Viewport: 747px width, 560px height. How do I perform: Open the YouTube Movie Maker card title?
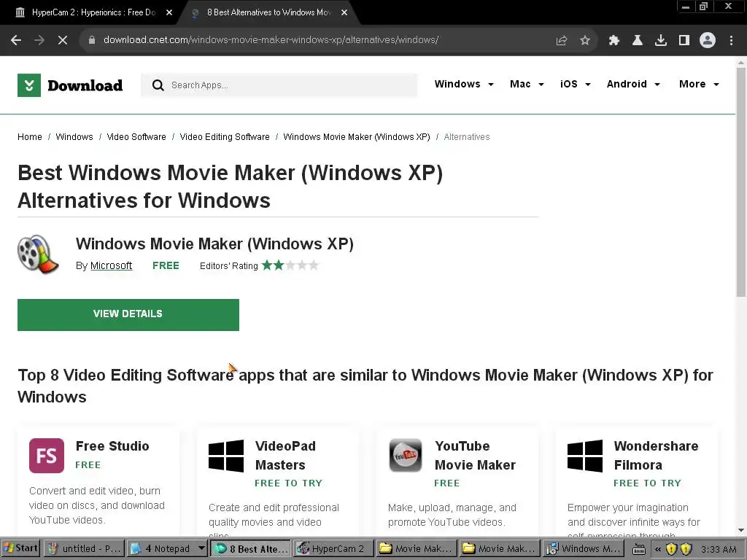[x=475, y=456]
